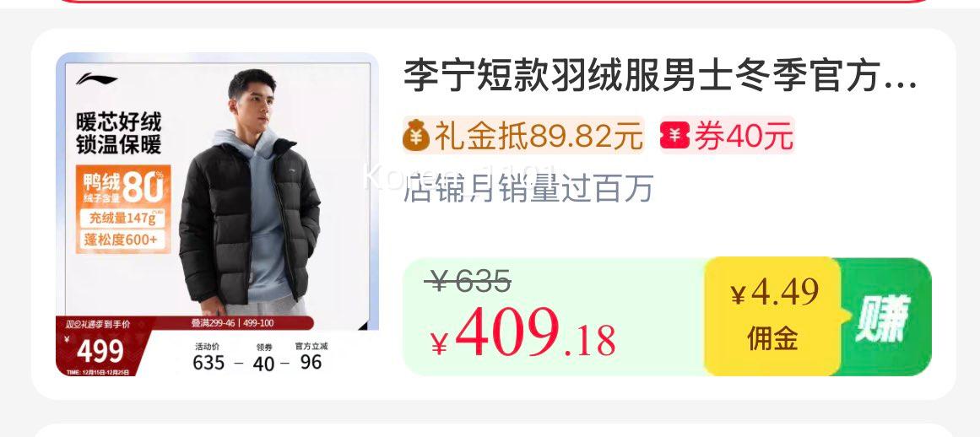Select the 礼金抵89.82元 tag

click(x=523, y=135)
